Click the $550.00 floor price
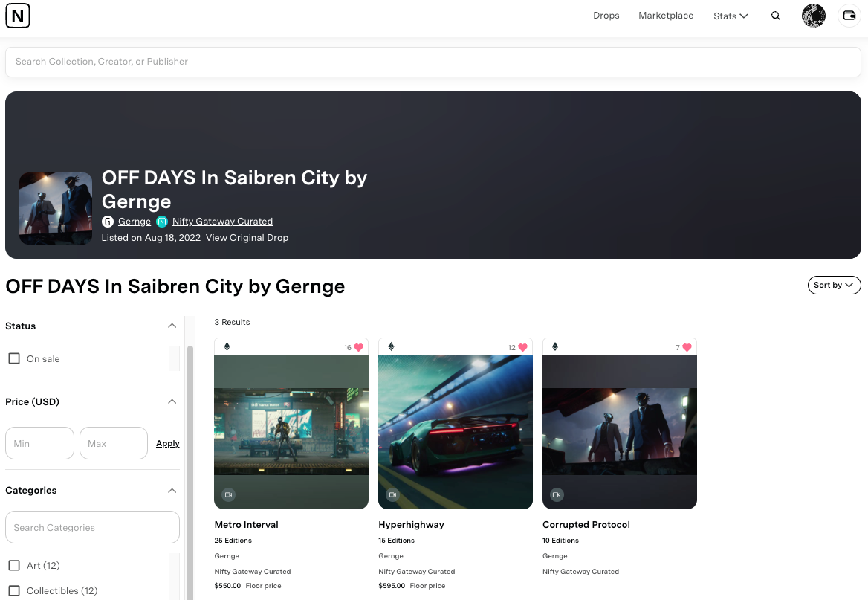 tap(227, 586)
